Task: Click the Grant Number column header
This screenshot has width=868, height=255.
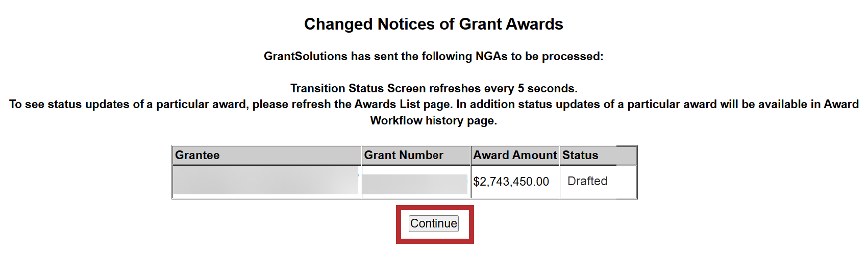Action: click(x=404, y=155)
